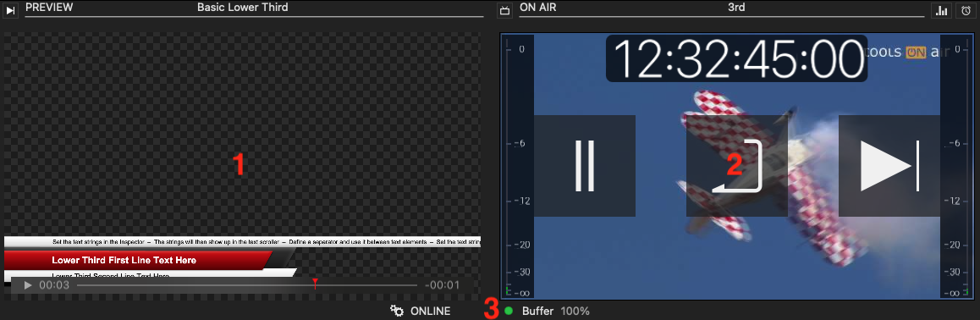Click the elapsed time 00:03 in preview
Viewport: 980px width, 320px height.
coord(54,285)
